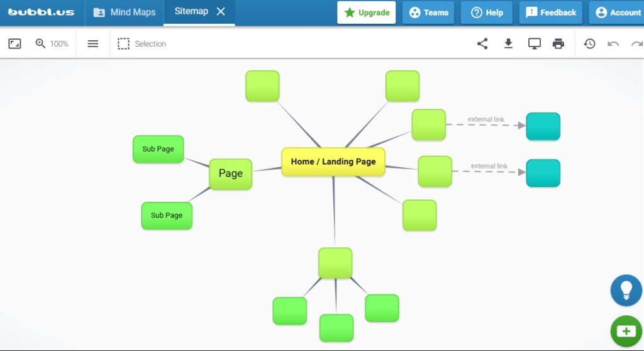Select the upper teal external link bubble
This screenshot has height=351, width=644.
coord(543,126)
